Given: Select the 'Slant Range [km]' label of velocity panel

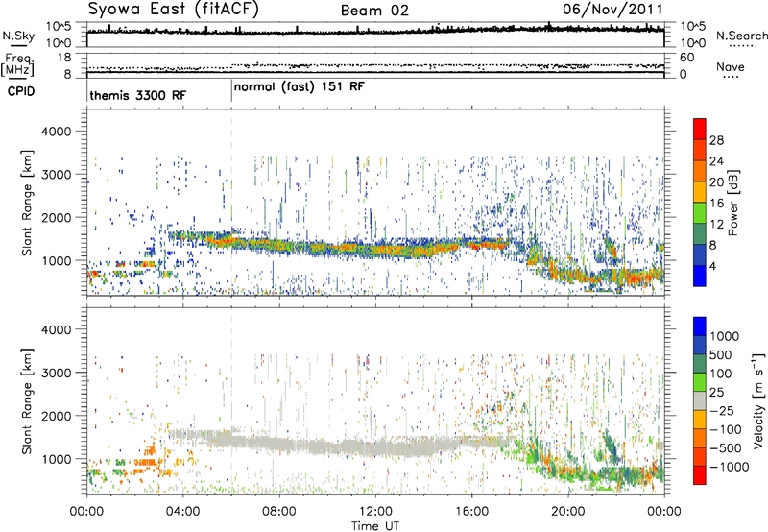Looking at the screenshot, I should (x=27, y=401).
